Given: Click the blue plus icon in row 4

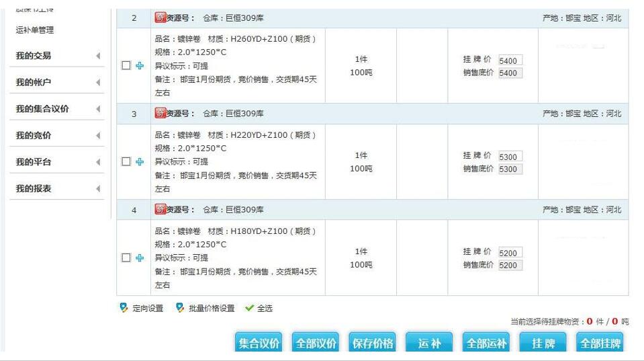Looking at the screenshot, I should click(140, 258).
